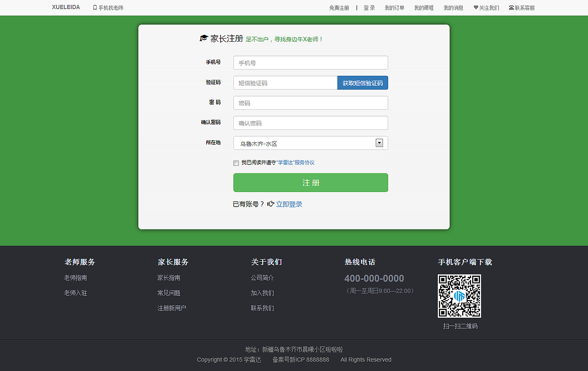Click the Copyright © 2015 学雷达 text
Image resolution: width=588 pixels, height=371 pixels.
coord(229,360)
